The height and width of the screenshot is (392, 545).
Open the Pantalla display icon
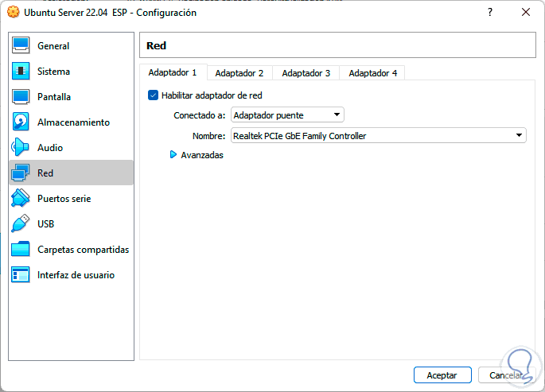click(21, 97)
